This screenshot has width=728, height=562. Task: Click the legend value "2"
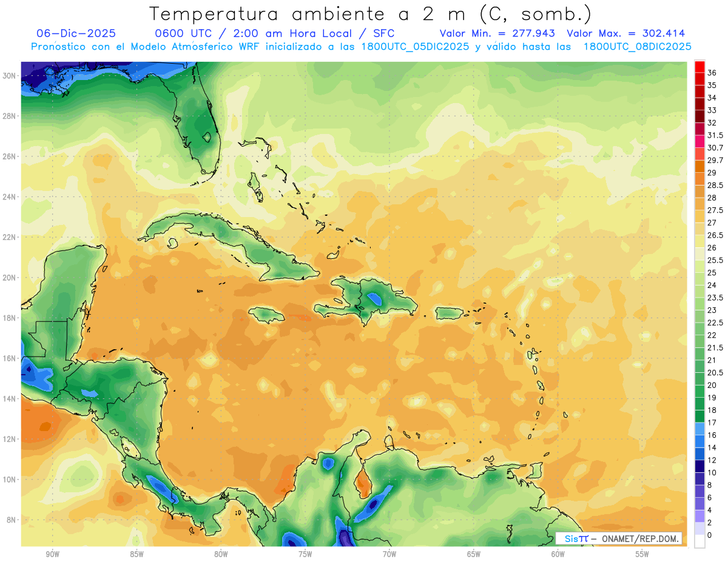pyautogui.click(x=710, y=523)
